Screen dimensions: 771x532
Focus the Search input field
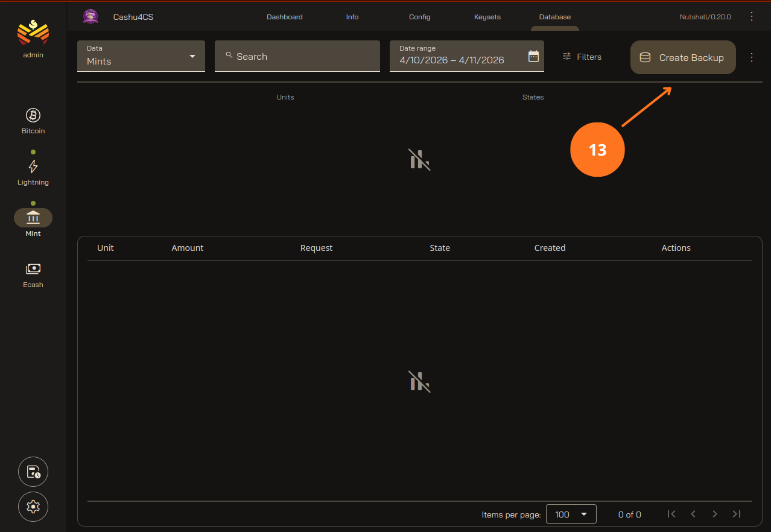click(297, 56)
